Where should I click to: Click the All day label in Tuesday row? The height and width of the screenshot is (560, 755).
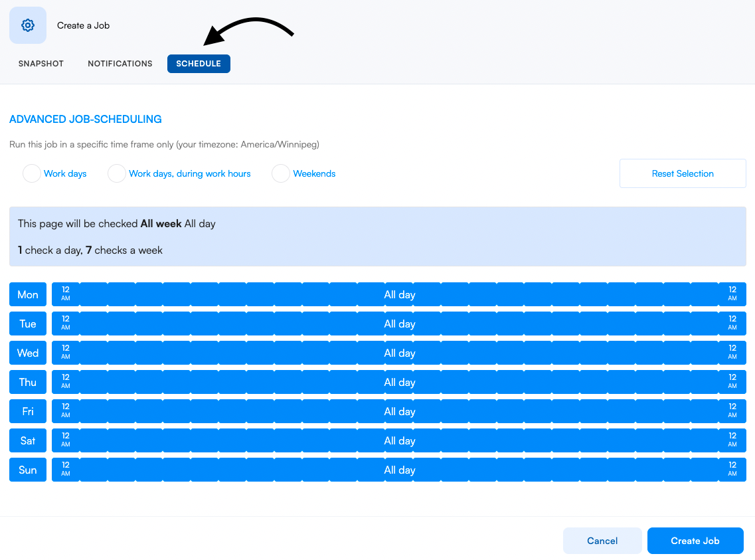[x=399, y=324]
